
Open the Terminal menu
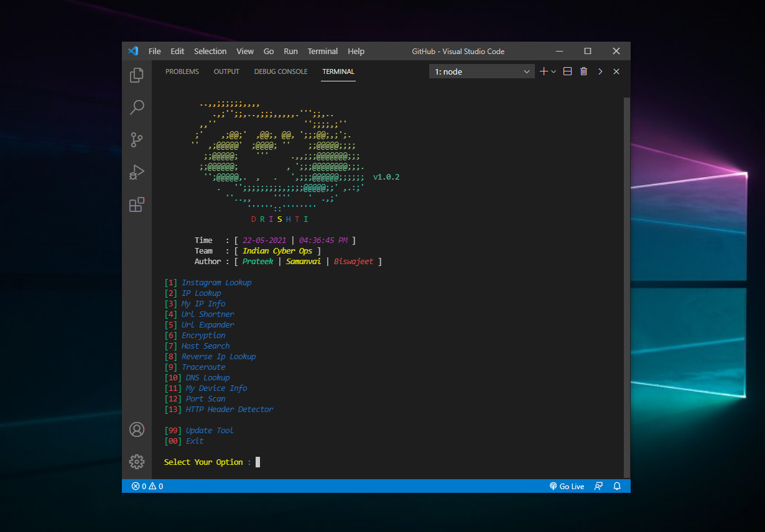click(x=322, y=51)
